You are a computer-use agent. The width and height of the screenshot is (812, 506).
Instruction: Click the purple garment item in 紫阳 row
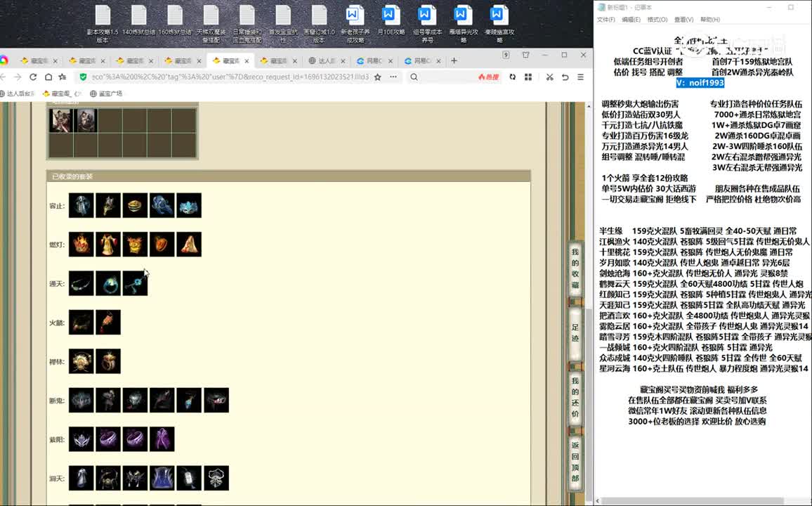click(162, 439)
